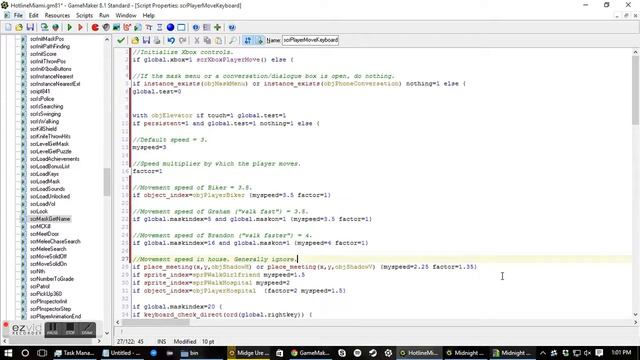640x360 pixels.
Task: Select scrLoadSounds script in tree
Action: tap(47, 189)
